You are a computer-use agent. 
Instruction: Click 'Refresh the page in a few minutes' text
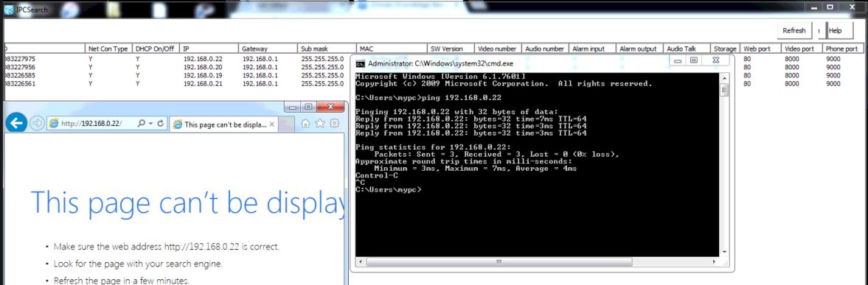121,281
